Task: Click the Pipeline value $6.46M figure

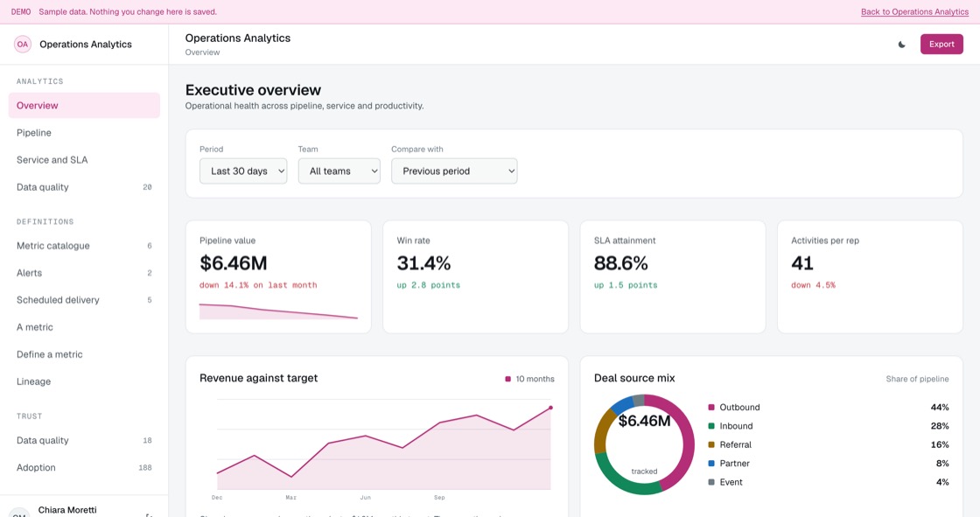Action: coord(233,263)
